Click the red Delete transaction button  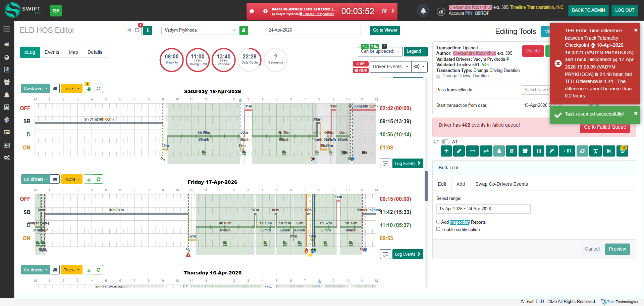click(x=533, y=51)
